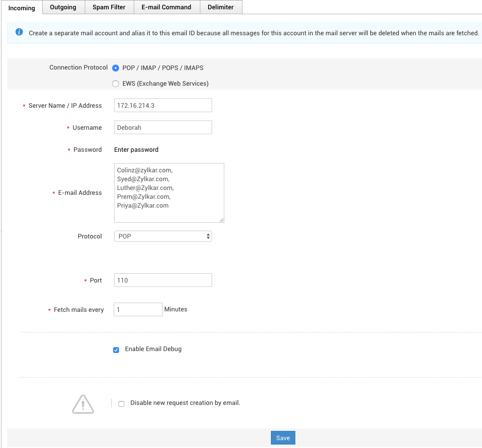This screenshot has width=482, height=448.
Task: Click the Port number field
Action: click(163, 280)
